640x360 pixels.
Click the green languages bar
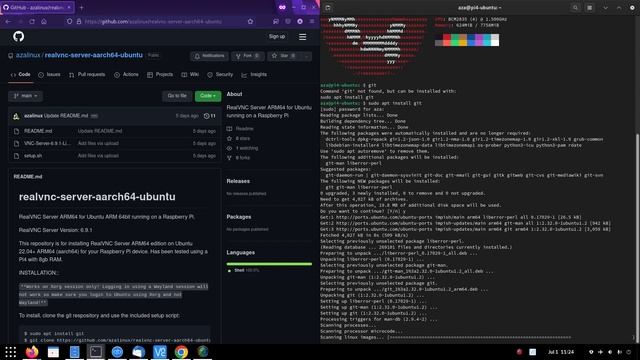269,264
